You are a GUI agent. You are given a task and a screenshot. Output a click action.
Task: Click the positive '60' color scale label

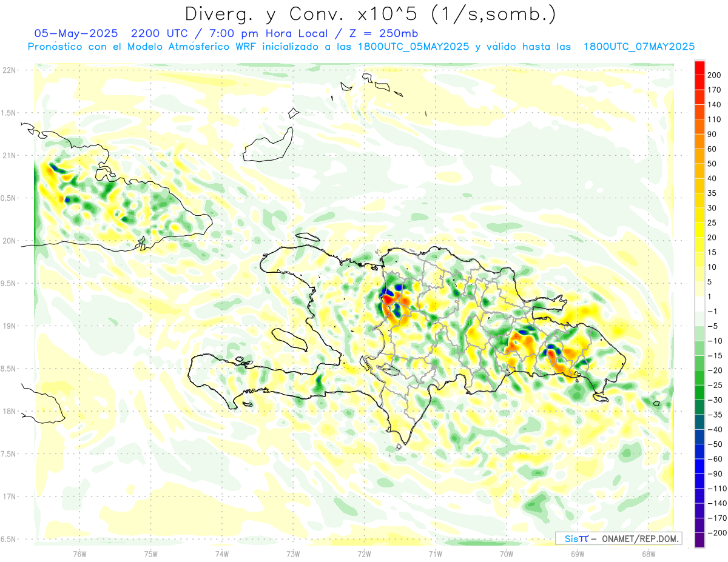click(x=712, y=149)
